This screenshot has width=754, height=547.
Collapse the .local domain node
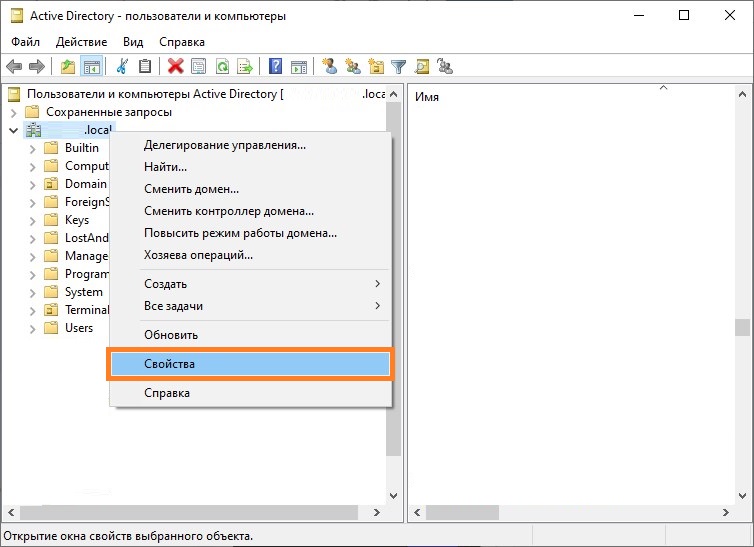point(13,130)
